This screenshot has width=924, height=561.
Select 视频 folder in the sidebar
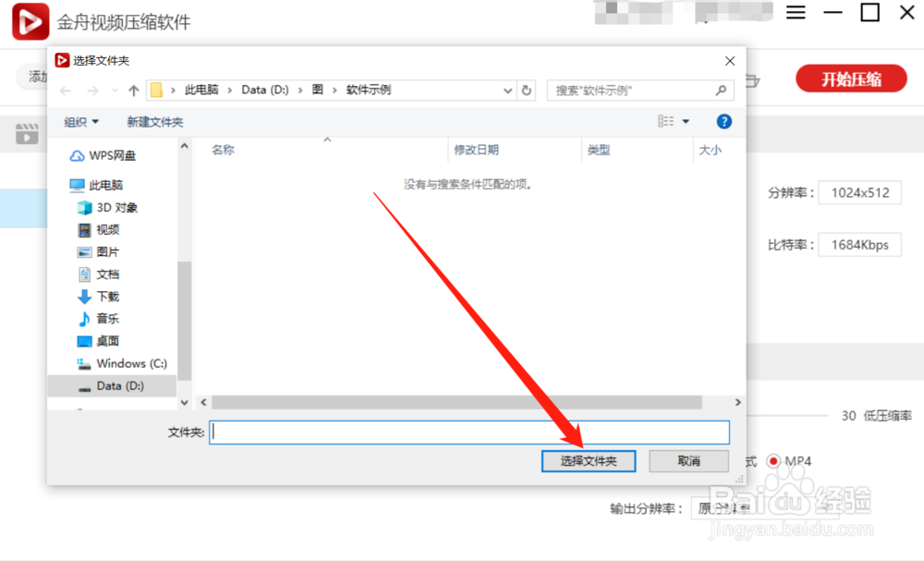point(99,230)
